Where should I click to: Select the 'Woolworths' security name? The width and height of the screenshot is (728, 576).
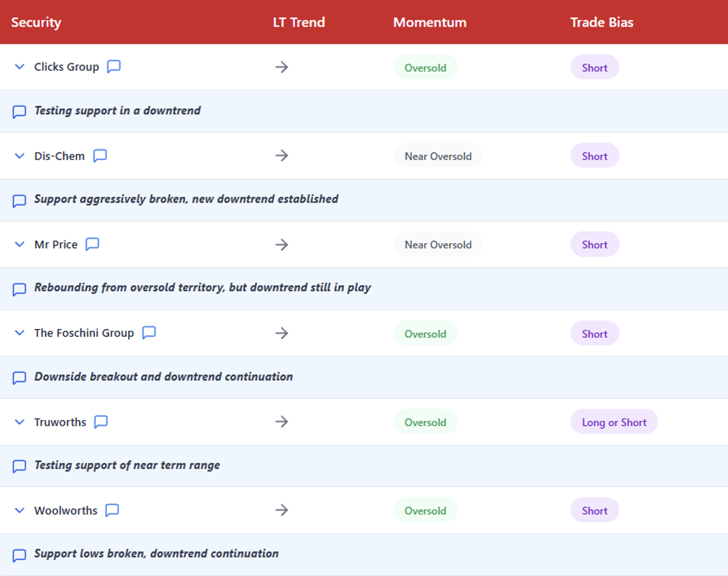point(66,510)
